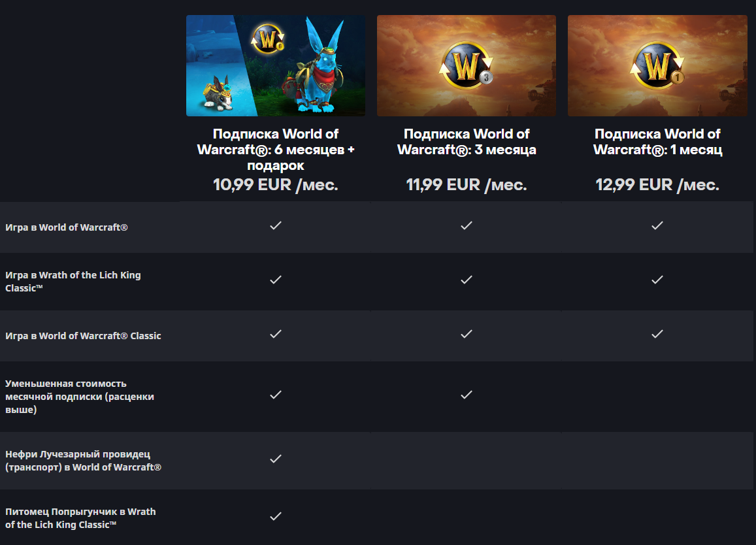Click 1-month checkmark for Игра в World of Warcraft
756x545 pixels.
(x=657, y=225)
